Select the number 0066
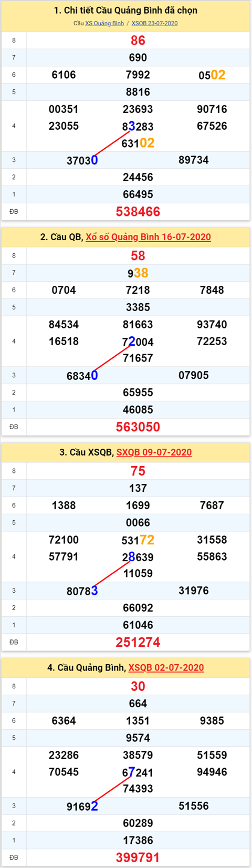Screen dimensions: 252x868 [x=138, y=523]
